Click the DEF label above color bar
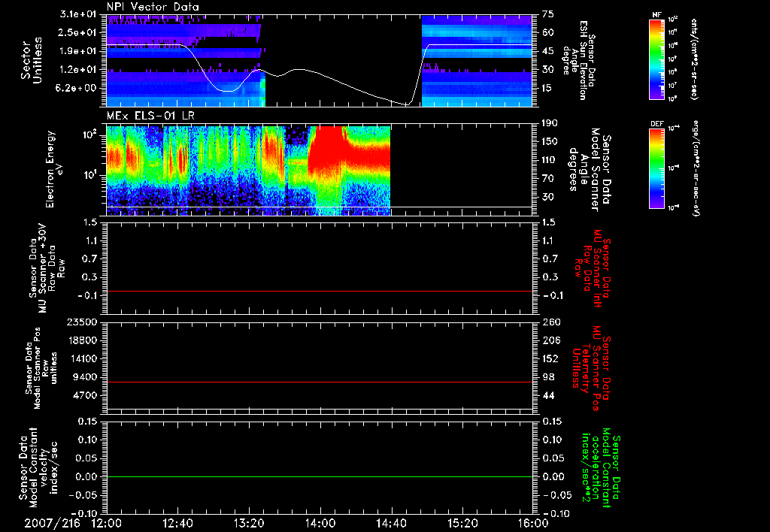The height and width of the screenshot is (532, 770). tap(656, 124)
